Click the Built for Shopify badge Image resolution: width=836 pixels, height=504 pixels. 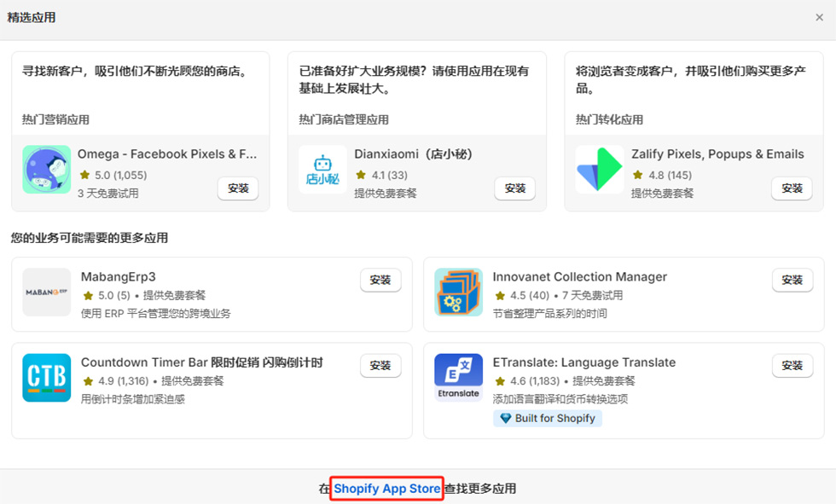pyautogui.click(x=548, y=419)
